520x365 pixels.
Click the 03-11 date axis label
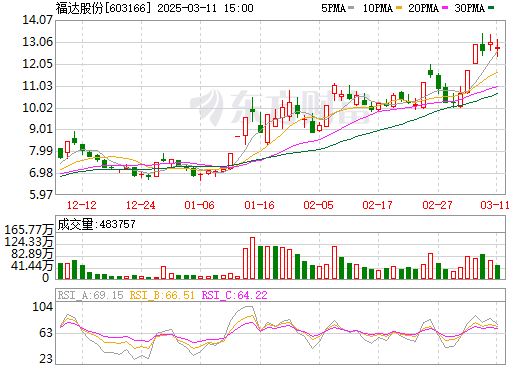495,205
